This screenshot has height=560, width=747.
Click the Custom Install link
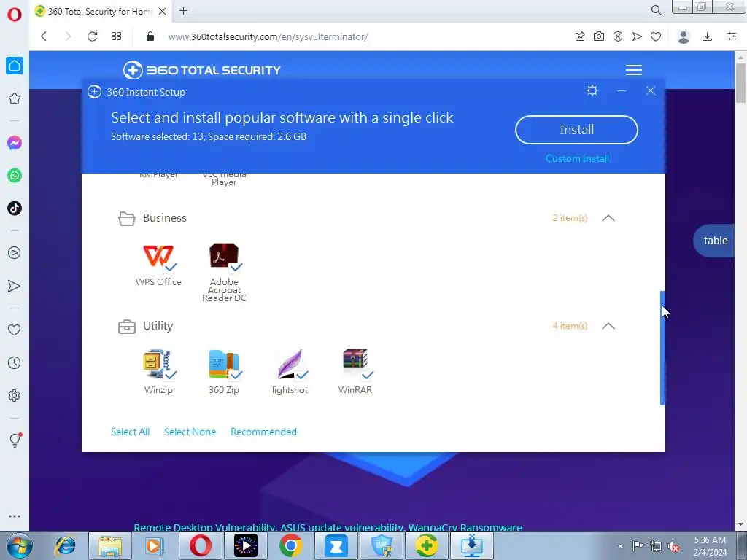[577, 158]
